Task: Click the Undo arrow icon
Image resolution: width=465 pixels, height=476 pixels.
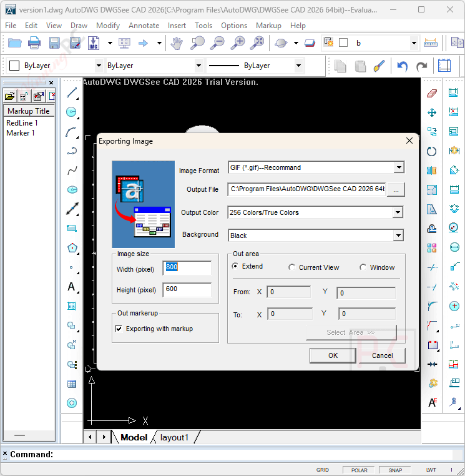Action: (403, 66)
